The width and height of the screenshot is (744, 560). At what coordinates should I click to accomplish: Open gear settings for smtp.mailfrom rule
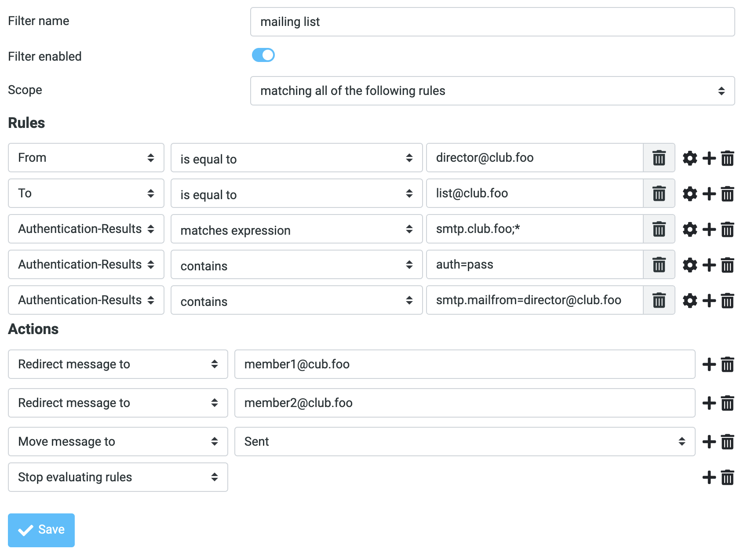point(690,301)
